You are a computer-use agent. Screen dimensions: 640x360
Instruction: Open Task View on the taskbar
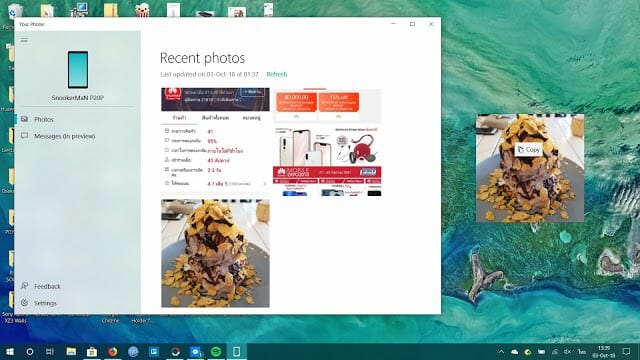(50, 351)
